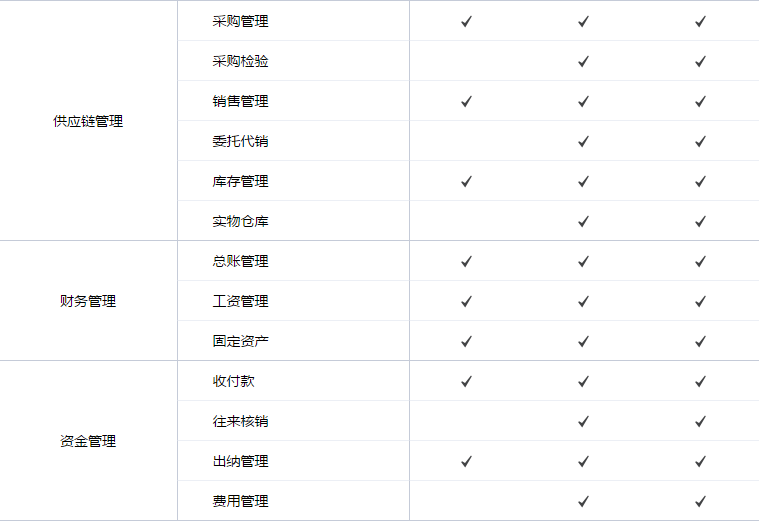Click the rightmost checkmark in 费用管理 row

[x=700, y=501]
